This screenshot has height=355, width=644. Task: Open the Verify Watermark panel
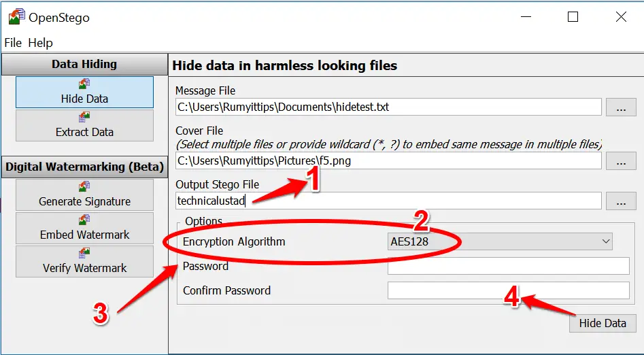84,261
